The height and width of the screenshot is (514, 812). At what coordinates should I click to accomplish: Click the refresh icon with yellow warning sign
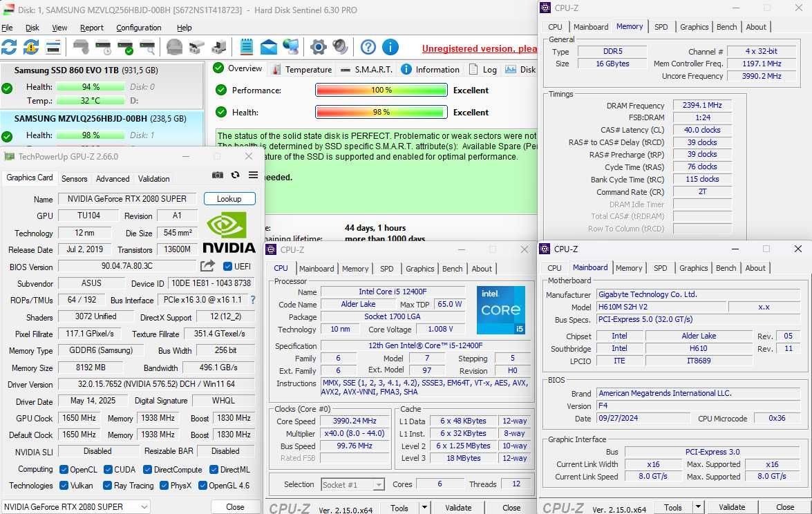[x=31, y=47]
